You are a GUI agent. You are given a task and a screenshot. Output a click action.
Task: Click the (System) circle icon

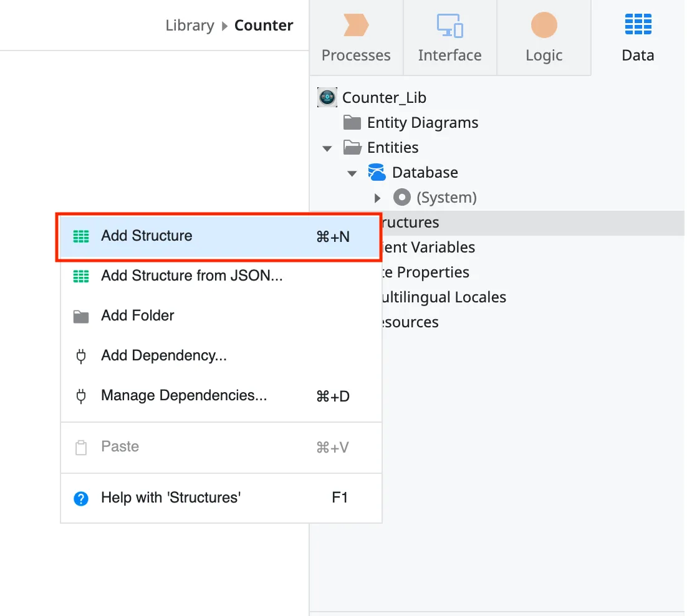[402, 198]
